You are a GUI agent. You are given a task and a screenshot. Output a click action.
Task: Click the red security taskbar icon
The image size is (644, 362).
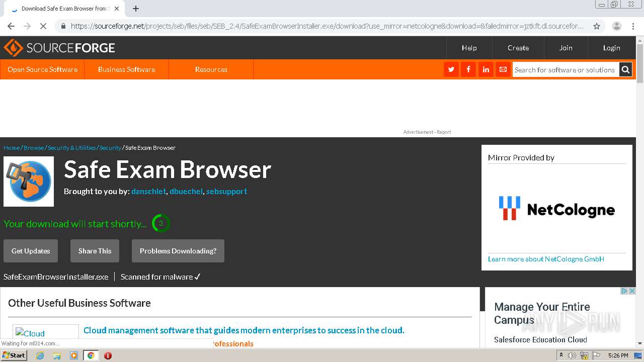pos(108,355)
